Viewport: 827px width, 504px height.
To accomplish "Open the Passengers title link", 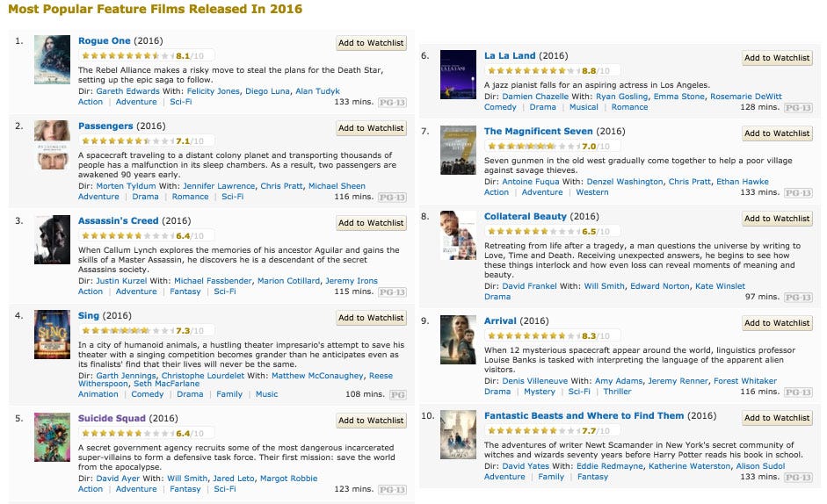I will pos(105,126).
